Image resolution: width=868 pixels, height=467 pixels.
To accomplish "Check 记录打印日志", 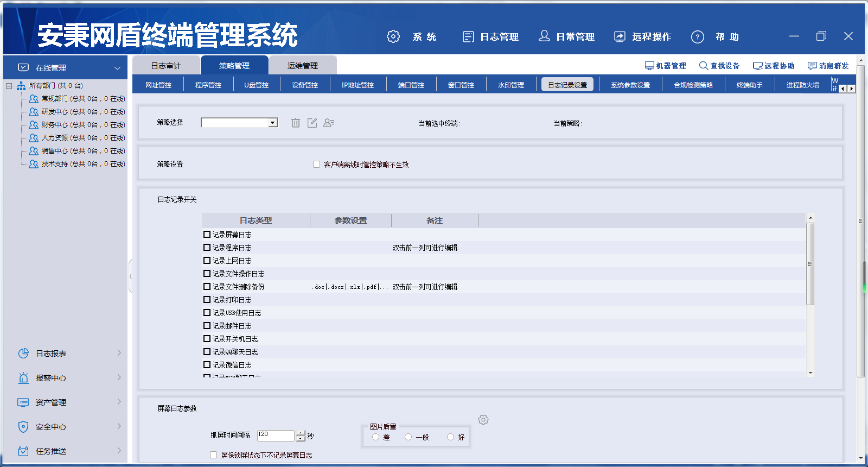I will tap(207, 300).
